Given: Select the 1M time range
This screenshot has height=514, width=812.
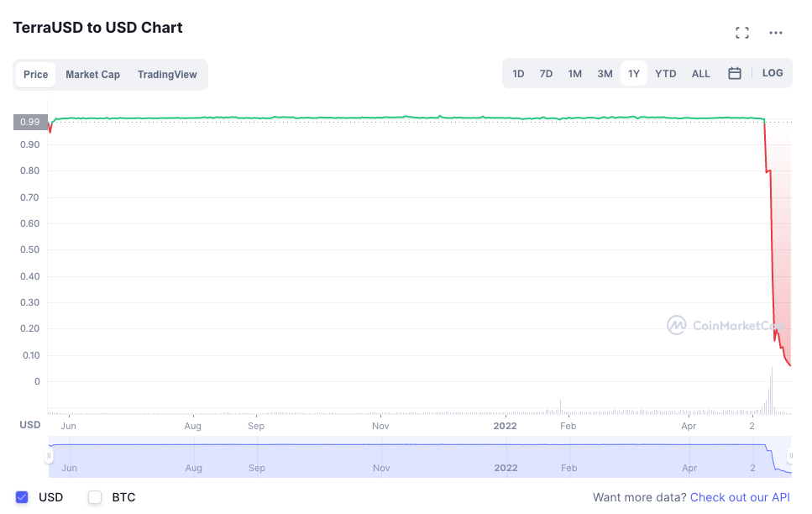Looking at the screenshot, I should pyautogui.click(x=575, y=74).
